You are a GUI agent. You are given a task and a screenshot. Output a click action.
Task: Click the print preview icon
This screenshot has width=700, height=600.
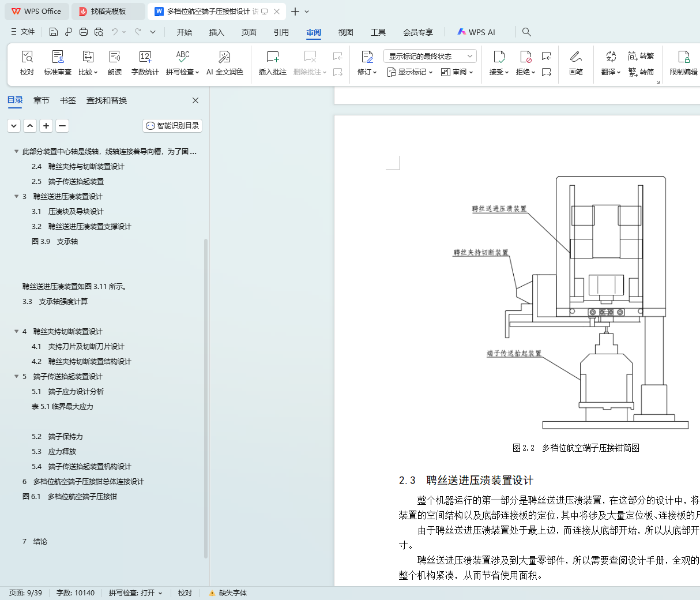coord(99,32)
